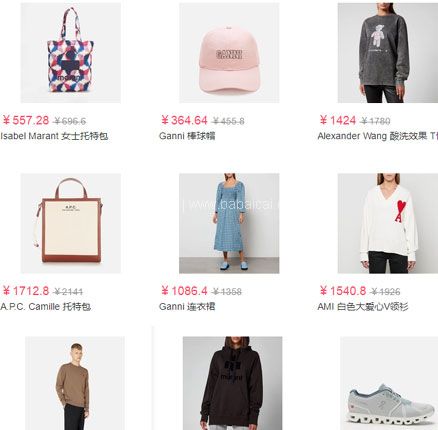Open the Isabel Marant tote bag image
Screen dimensions: 438x430
71,53
